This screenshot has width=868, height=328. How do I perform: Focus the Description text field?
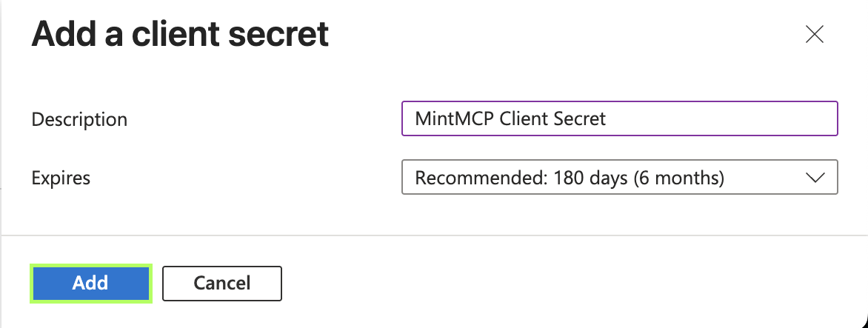[x=619, y=118]
